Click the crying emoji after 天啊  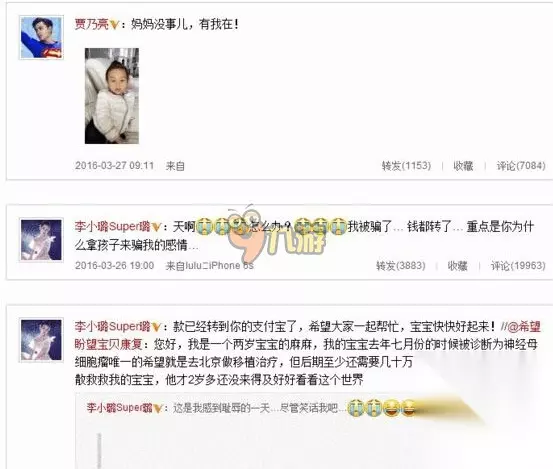pyautogui.click(x=204, y=226)
